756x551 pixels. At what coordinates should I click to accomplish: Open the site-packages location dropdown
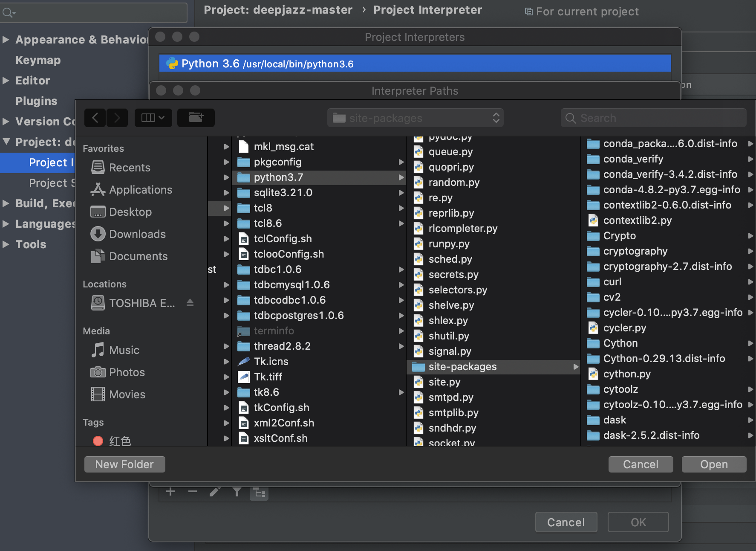click(x=416, y=118)
